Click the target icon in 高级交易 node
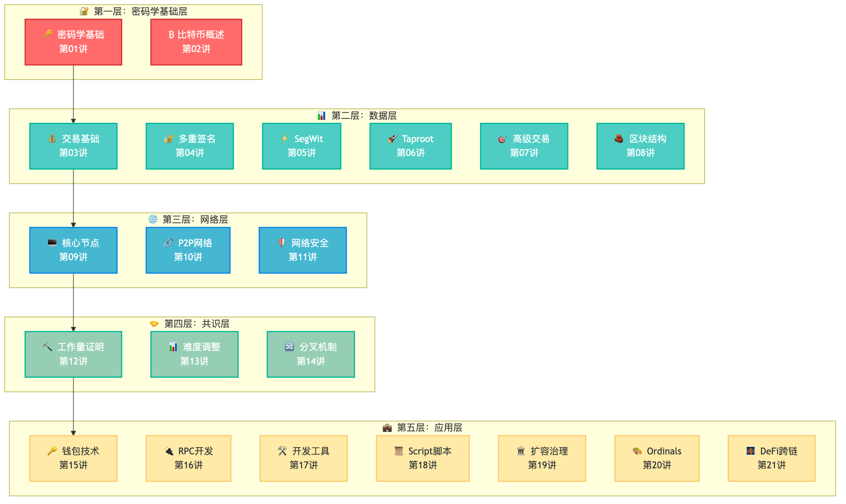 click(x=503, y=139)
